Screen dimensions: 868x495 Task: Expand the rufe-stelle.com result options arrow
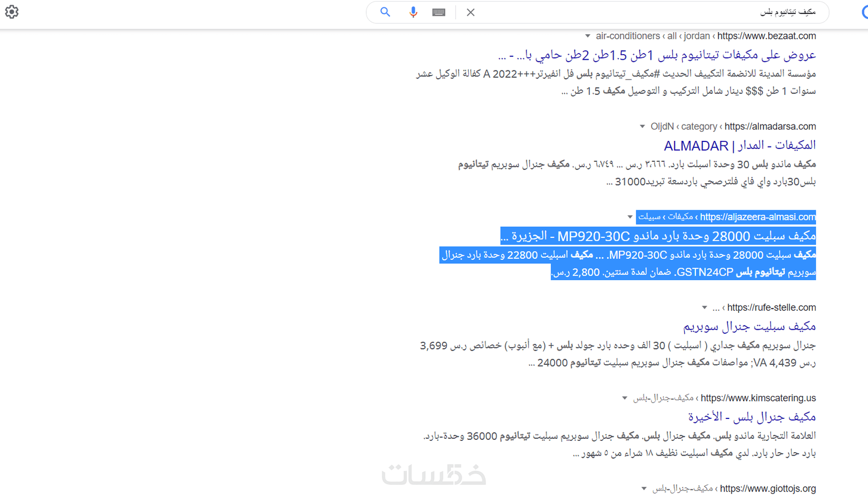(705, 308)
